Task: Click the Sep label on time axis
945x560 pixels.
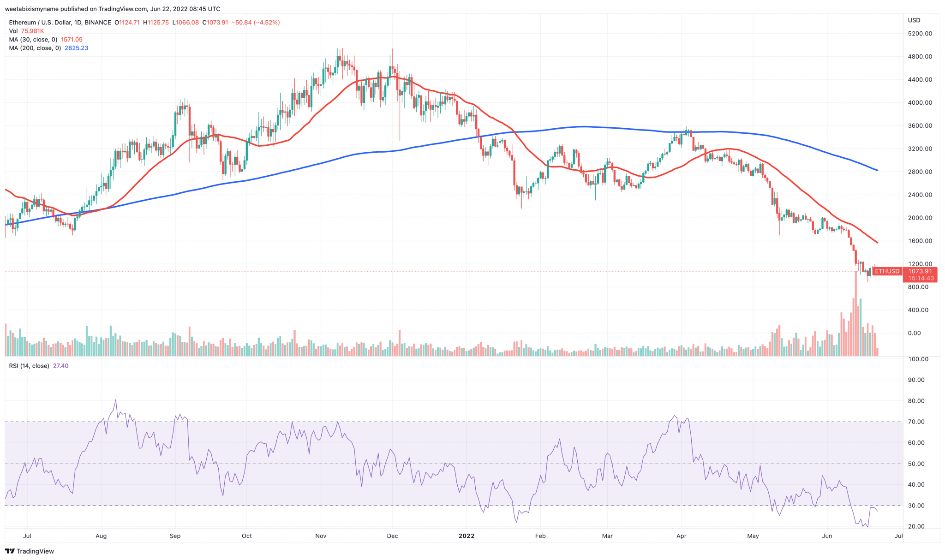Action: tap(175, 536)
